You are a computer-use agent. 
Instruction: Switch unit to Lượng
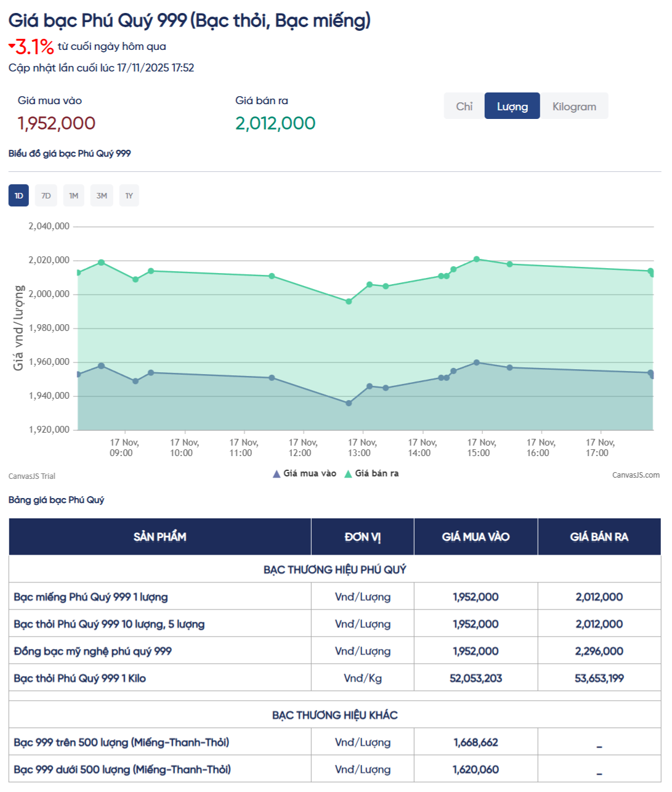click(512, 106)
